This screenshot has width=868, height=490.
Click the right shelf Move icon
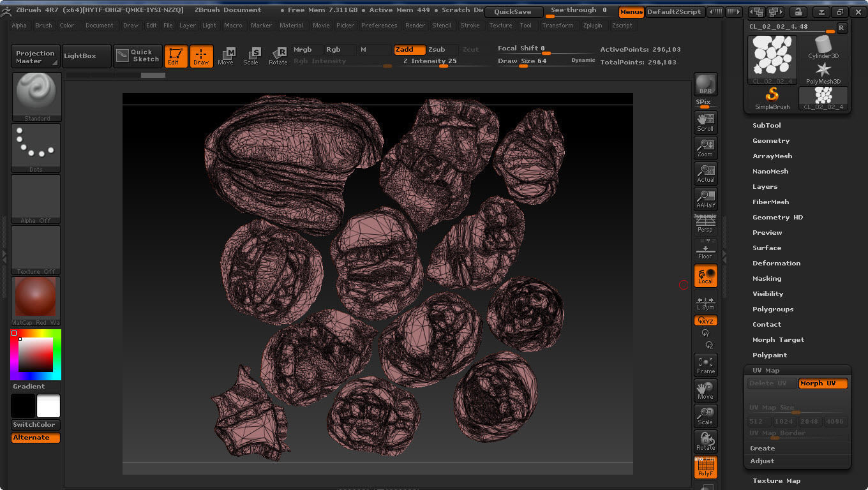(705, 390)
